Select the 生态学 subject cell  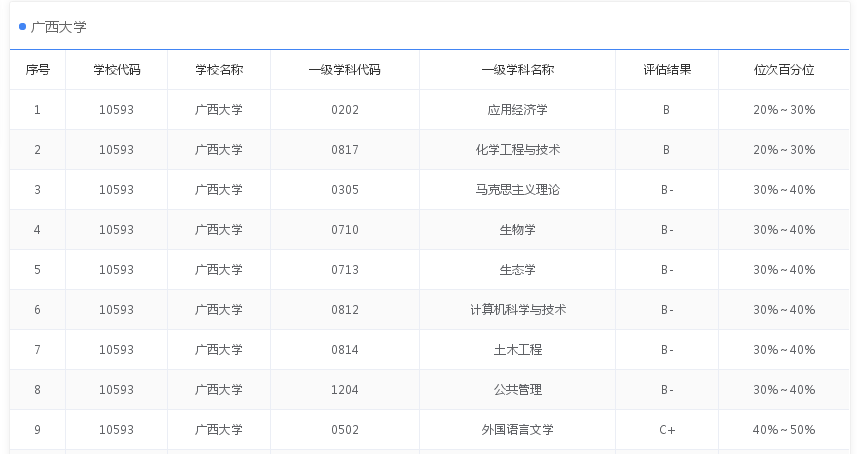point(517,269)
